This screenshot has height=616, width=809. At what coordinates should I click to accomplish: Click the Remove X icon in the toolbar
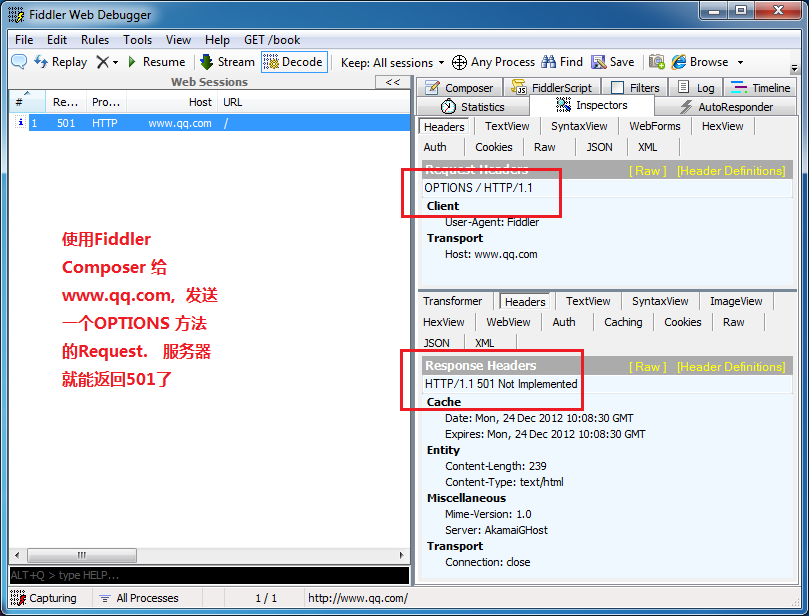pos(103,62)
